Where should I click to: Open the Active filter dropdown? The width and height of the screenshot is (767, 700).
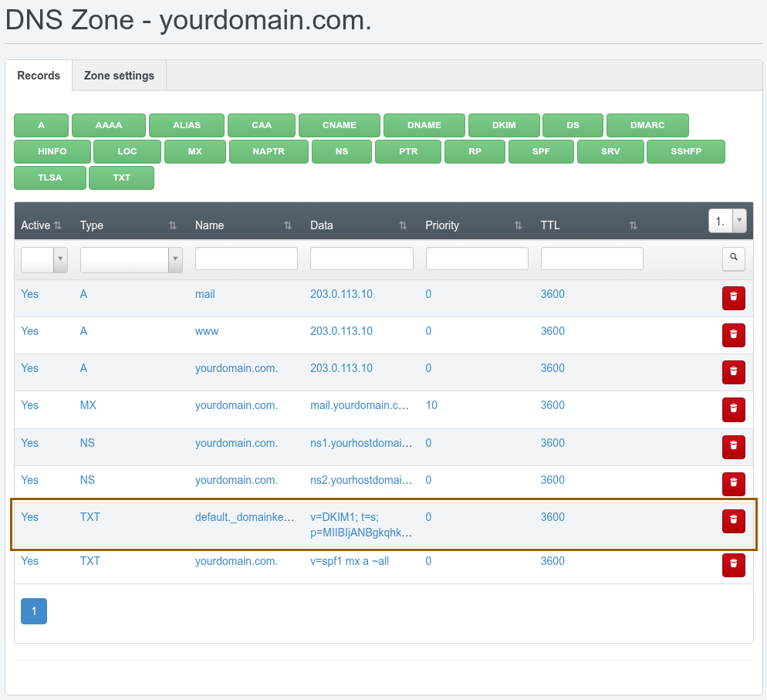pyautogui.click(x=44, y=259)
